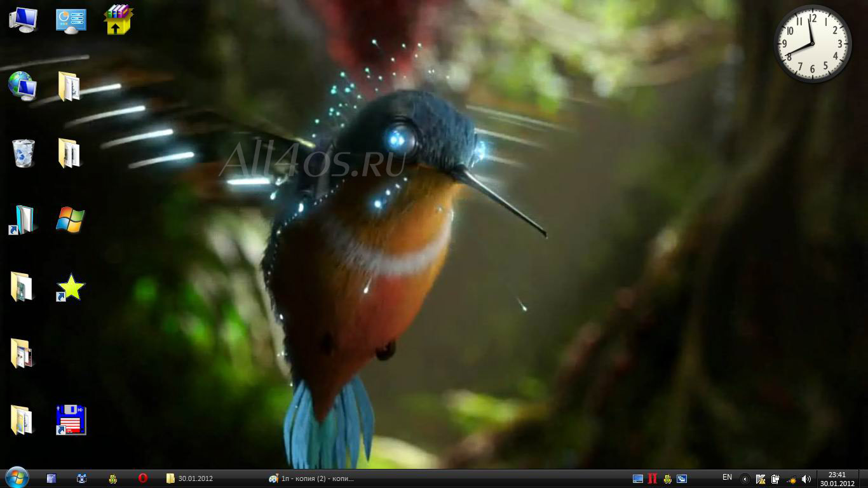Click the power plug tray icon
Image resolution: width=868 pixels, height=488 pixels.
pos(776,479)
